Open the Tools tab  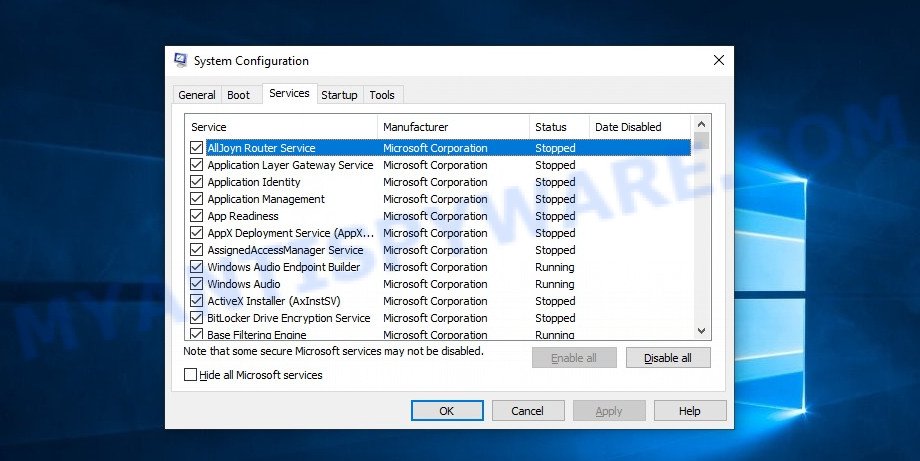[382, 95]
